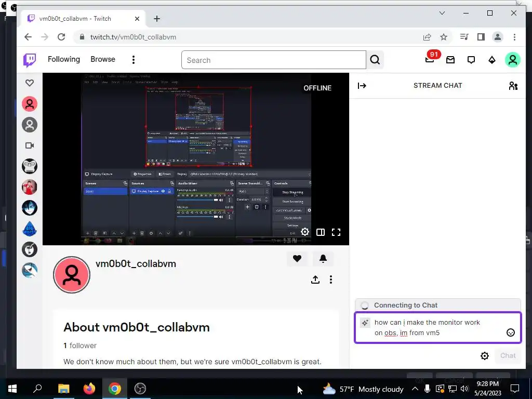Open Twitch notifications inbox with 91 badge
Viewport: 532px width, 399px height.
[430, 60]
